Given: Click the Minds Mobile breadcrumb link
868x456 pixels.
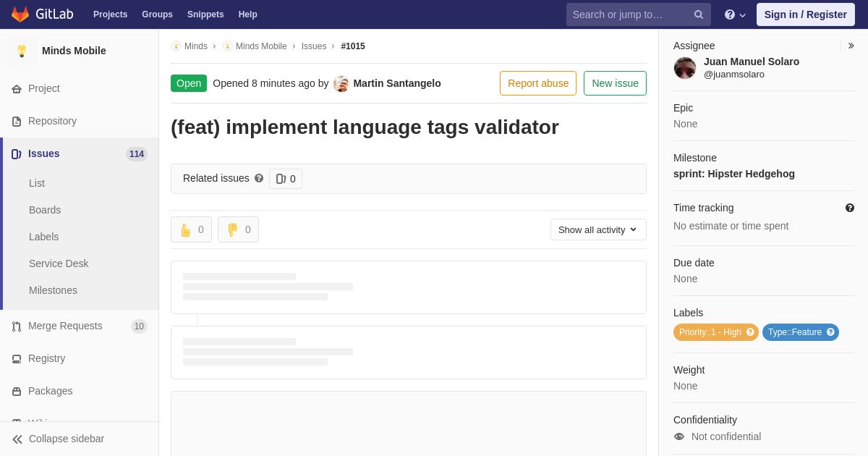Looking at the screenshot, I should (261, 46).
